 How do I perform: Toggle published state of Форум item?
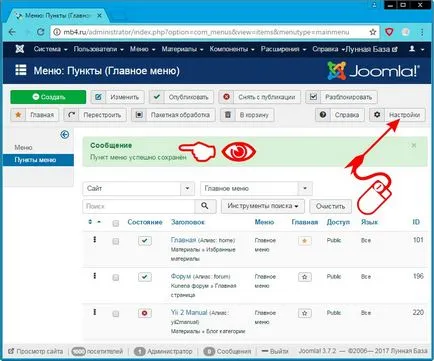point(145,277)
